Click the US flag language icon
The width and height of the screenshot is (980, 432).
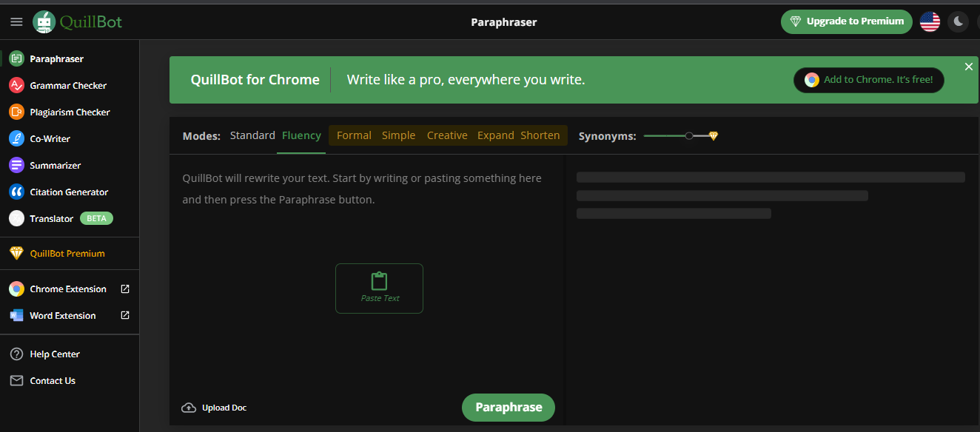(x=930, y=21)
